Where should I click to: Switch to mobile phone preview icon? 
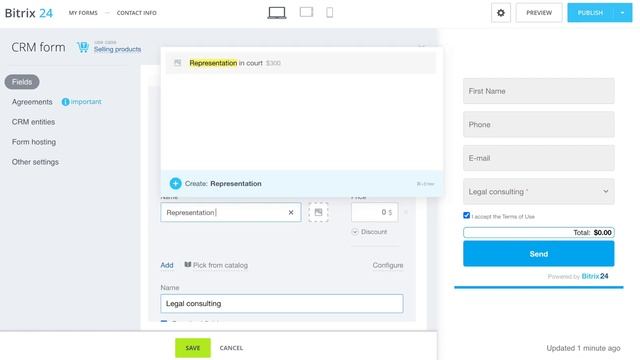(x=329, y=13)
